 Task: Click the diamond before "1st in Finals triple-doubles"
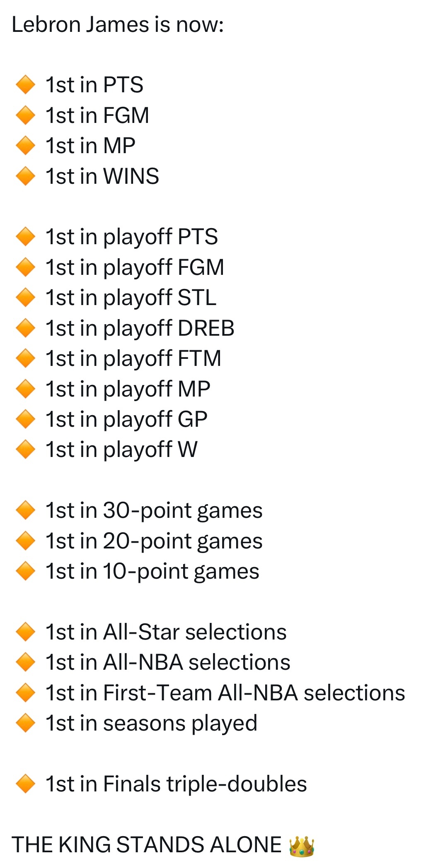25,784
